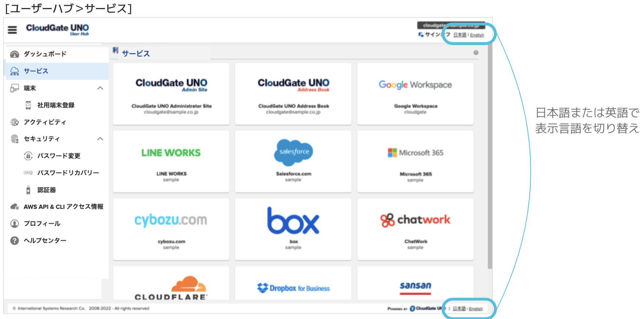Click the アクティビティ globe icon

(15, 122)
